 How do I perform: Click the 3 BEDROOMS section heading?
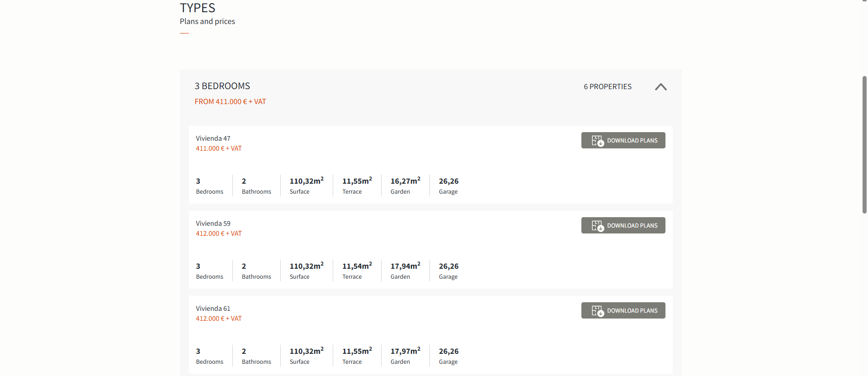point(222,86)
